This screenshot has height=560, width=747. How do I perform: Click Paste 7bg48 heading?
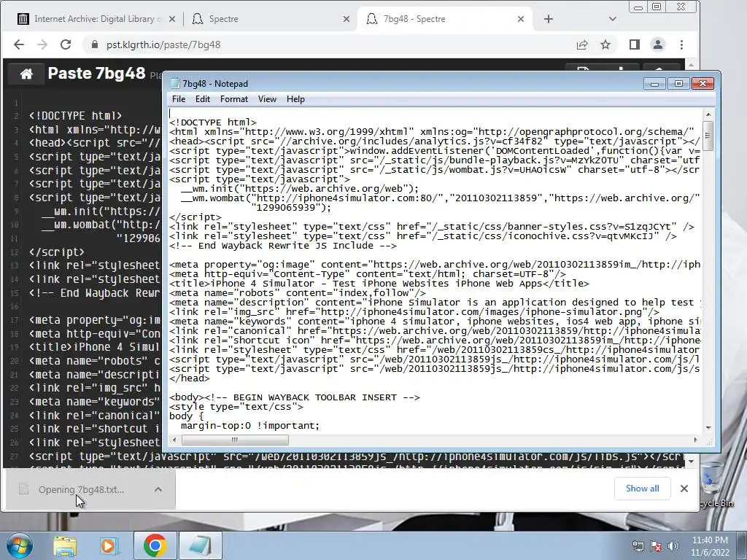(x=97, y=74)
